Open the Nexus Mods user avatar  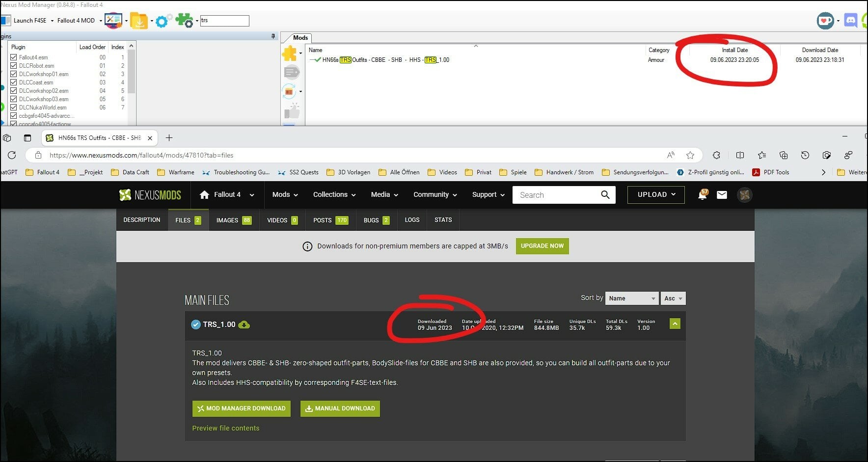click(745, 195)
